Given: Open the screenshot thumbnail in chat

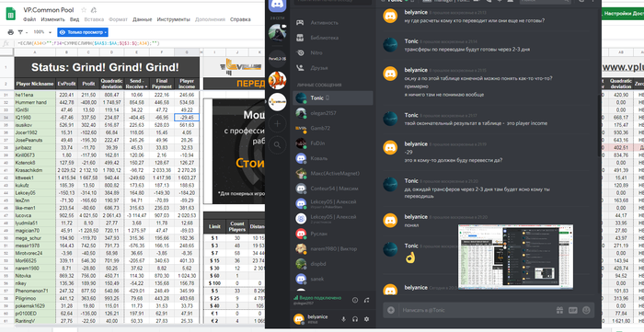Looking at the screenshot, I should (515, 257).
